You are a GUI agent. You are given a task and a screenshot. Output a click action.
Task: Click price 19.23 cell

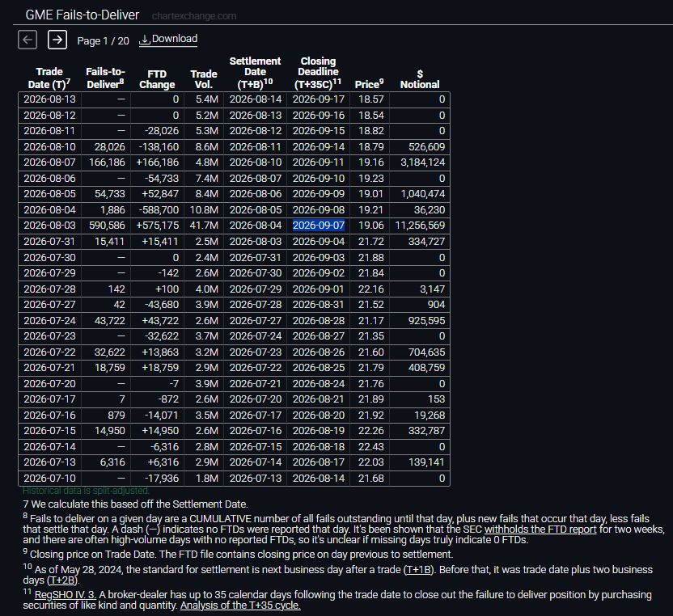click(x=370, y=179)
